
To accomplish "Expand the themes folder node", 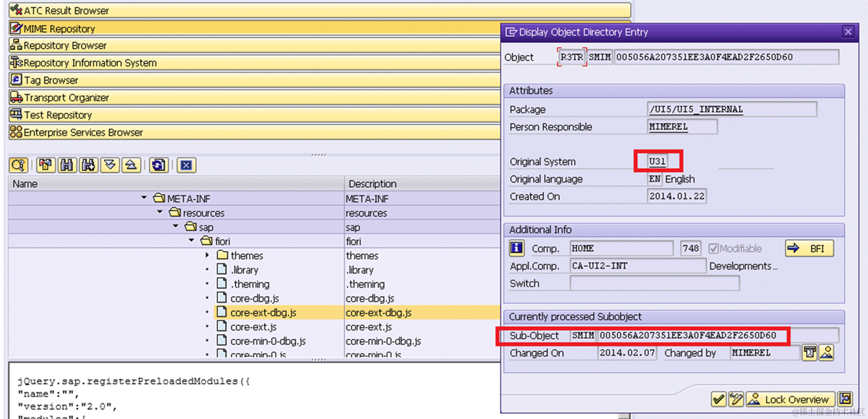I will pyautogui.click(x=207, y=255).
